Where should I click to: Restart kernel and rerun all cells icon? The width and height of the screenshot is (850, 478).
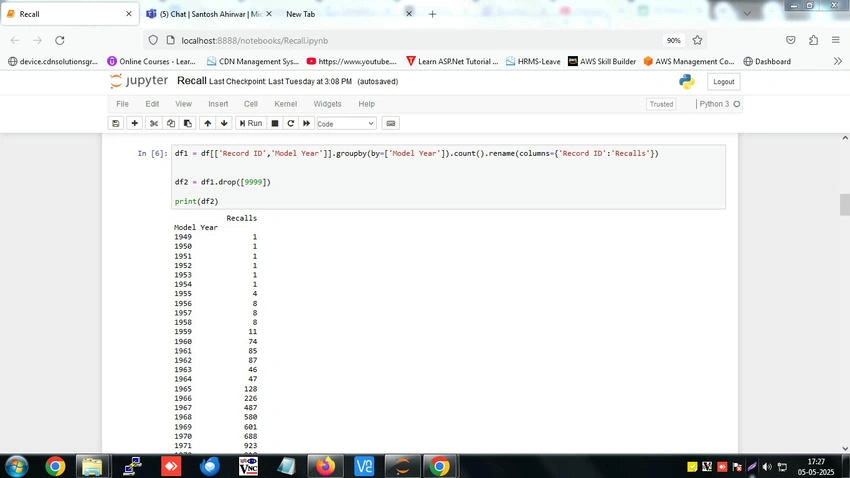tap(306, 124)
